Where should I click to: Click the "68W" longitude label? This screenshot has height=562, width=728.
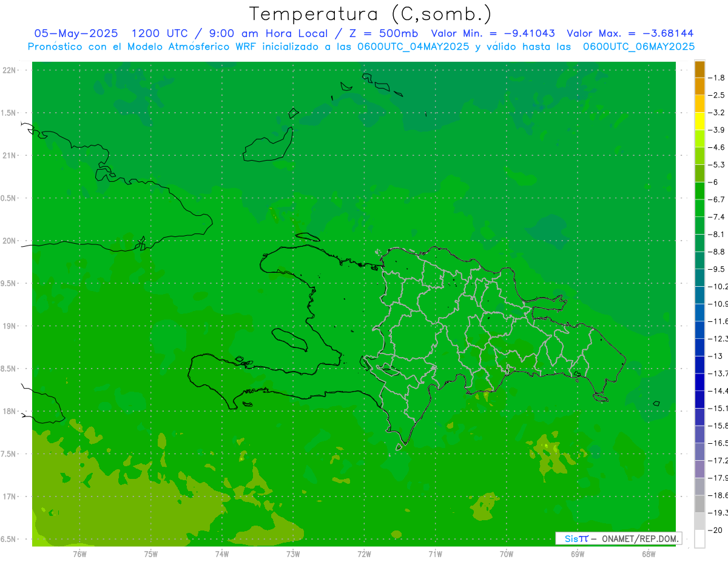click(649, 554)
